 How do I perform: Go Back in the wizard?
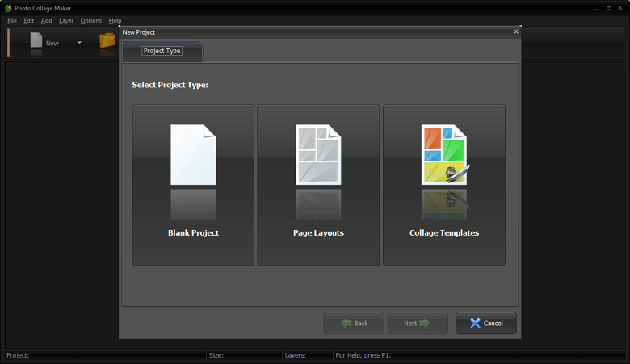pyautogui.click(x=354, y=323)
